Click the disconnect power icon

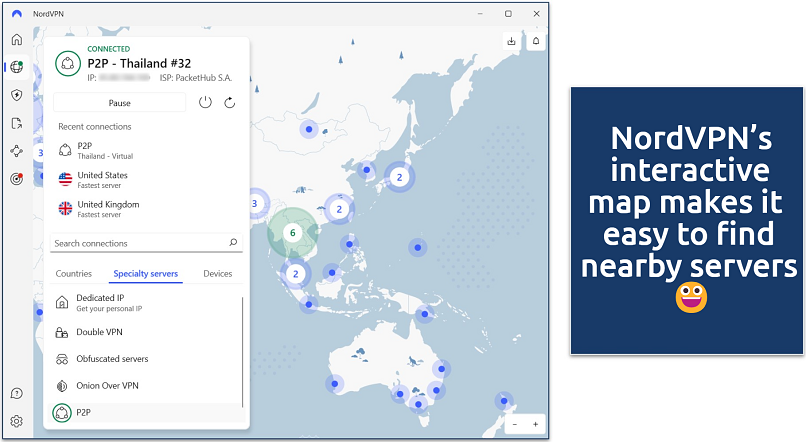205,102
